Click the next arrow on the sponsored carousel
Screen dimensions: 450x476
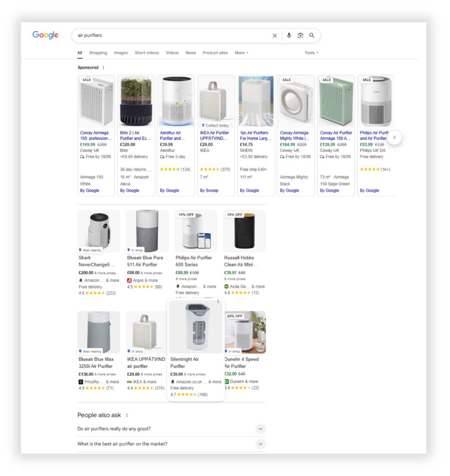click(395, 138)
